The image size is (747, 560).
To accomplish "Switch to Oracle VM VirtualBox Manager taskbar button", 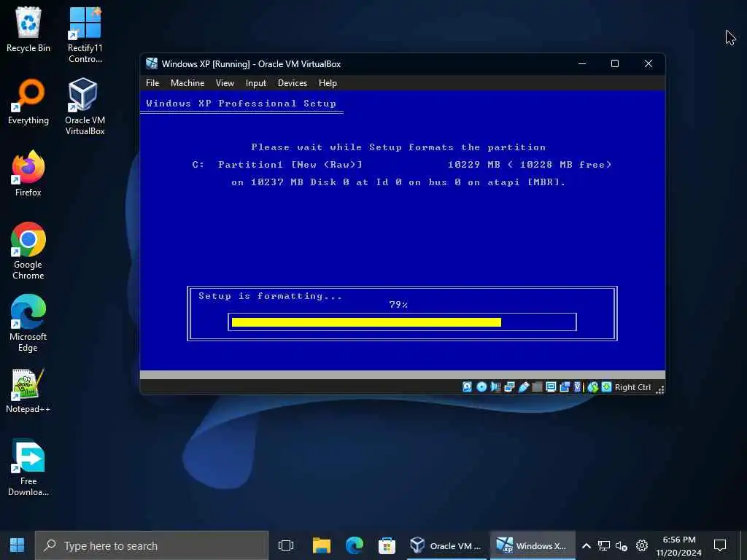I will point(446,545).
